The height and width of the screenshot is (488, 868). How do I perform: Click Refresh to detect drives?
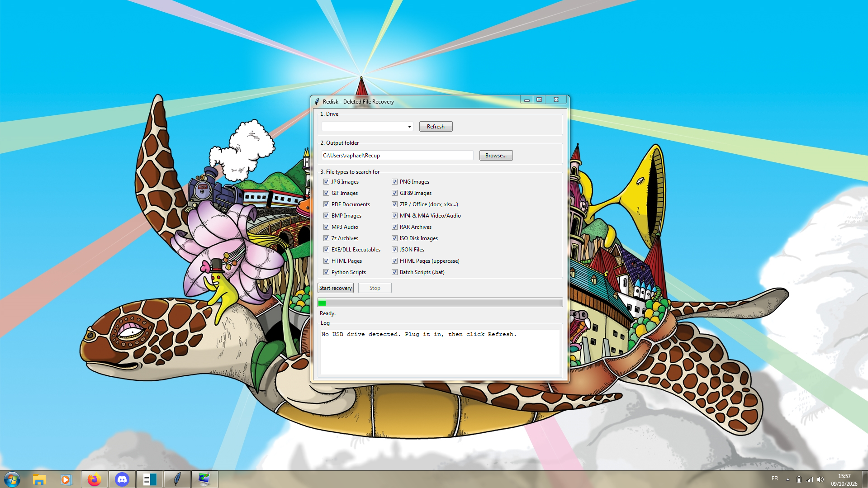point(436,127)
